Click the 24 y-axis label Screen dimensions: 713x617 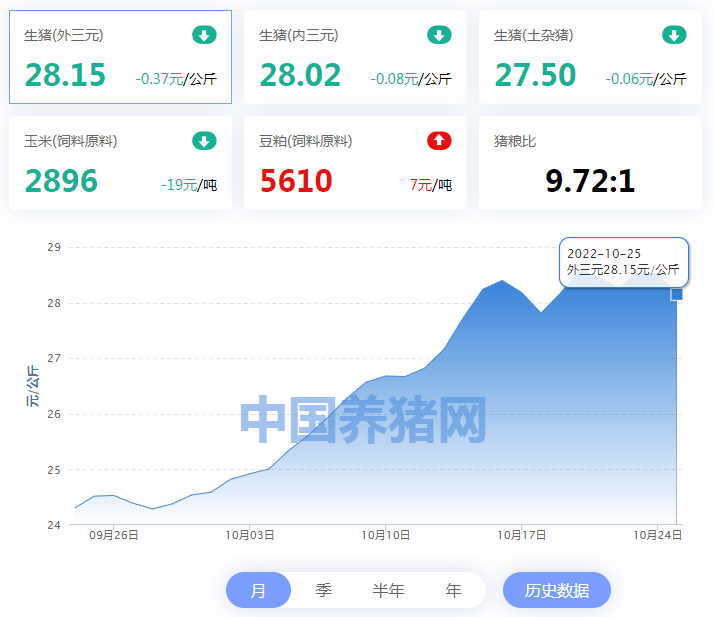pyautogui.click(x=54, y=525)
